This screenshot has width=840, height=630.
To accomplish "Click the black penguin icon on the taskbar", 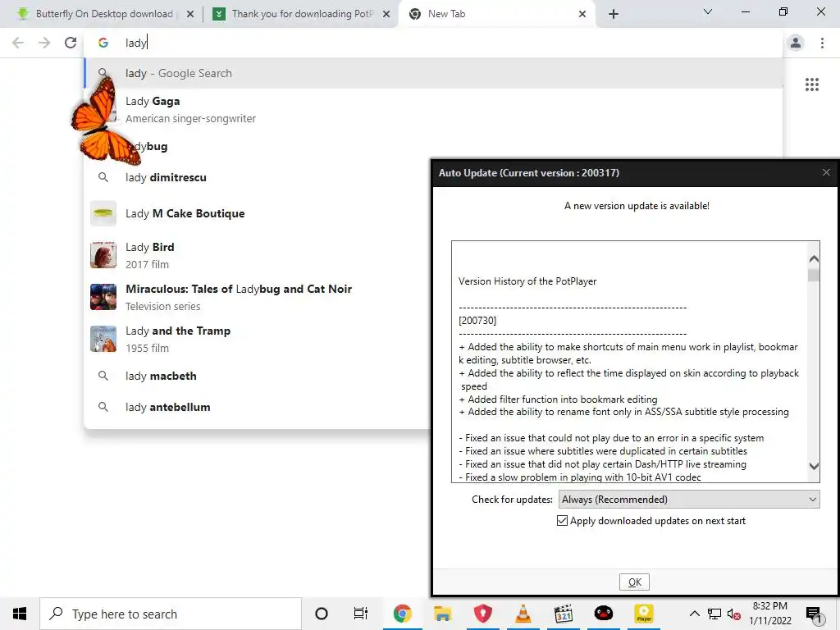I will tap(604, 614).
